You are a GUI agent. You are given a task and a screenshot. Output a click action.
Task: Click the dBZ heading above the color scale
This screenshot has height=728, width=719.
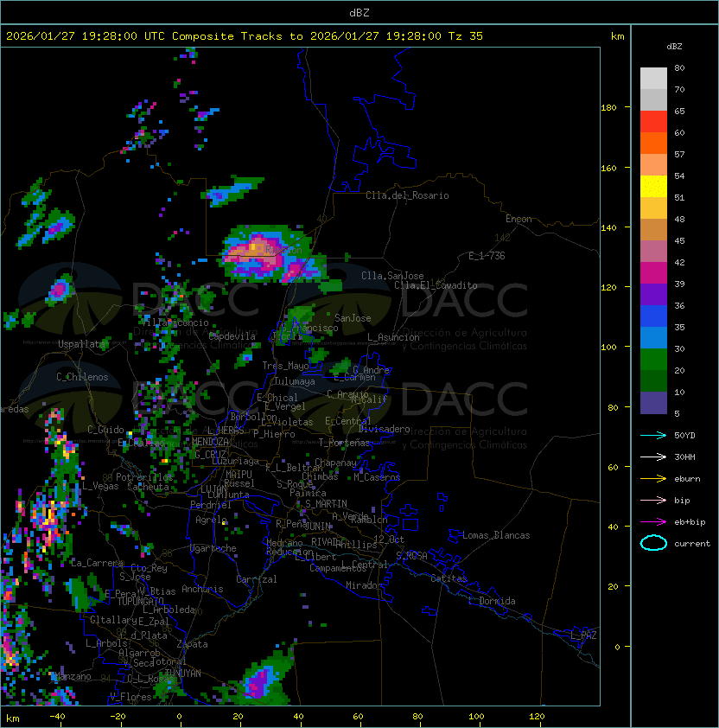674,47
